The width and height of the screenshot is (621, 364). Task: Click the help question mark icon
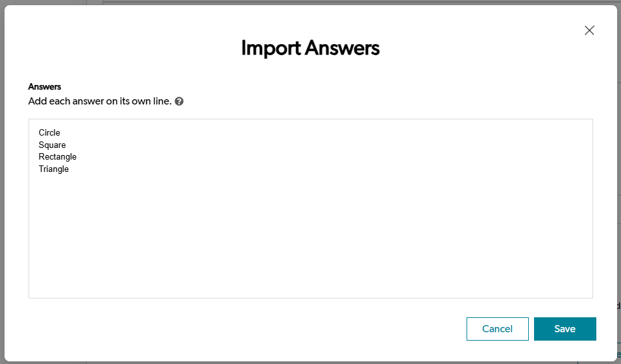(179, 102)
